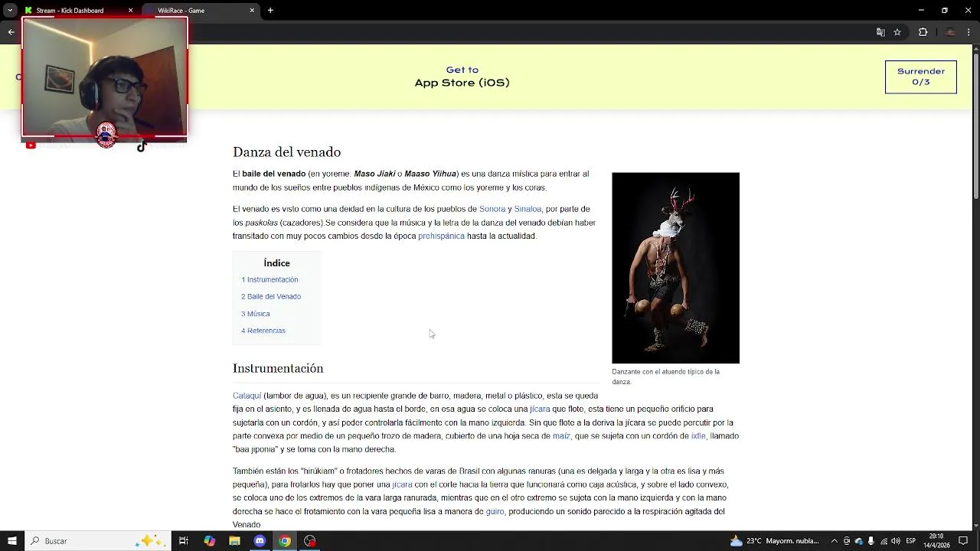Follow the ixtle link
The height and width of the screenshot is (551, 980).
pos(698,436)
